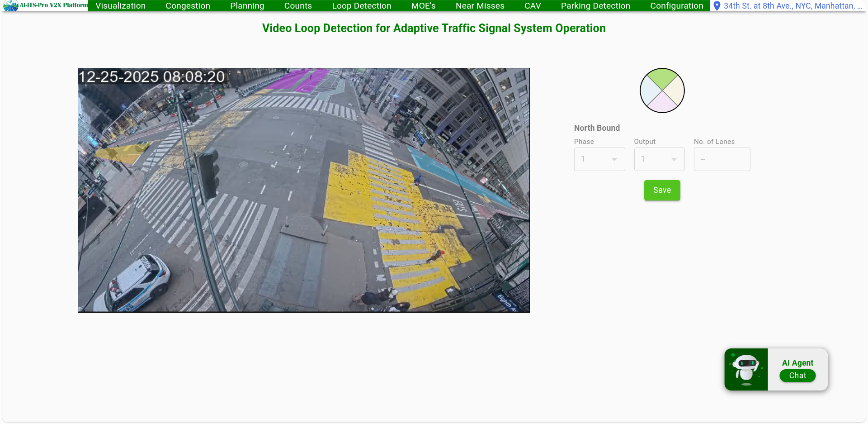The height and width of the screenshot is (424, 868).
Task: Open the Output dropdown
Action: (x=659, y=159)
